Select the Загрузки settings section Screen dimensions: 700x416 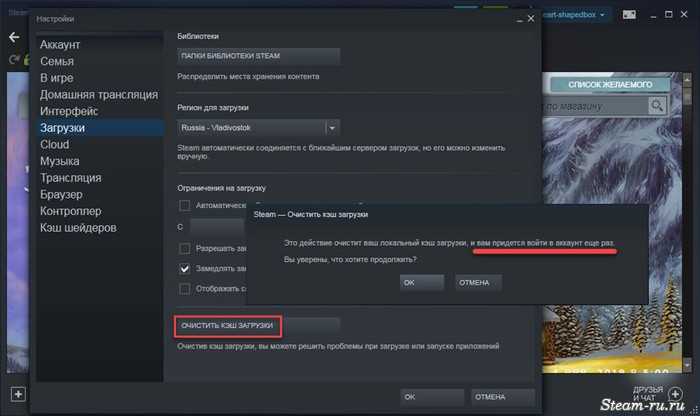tap(99, 128)
